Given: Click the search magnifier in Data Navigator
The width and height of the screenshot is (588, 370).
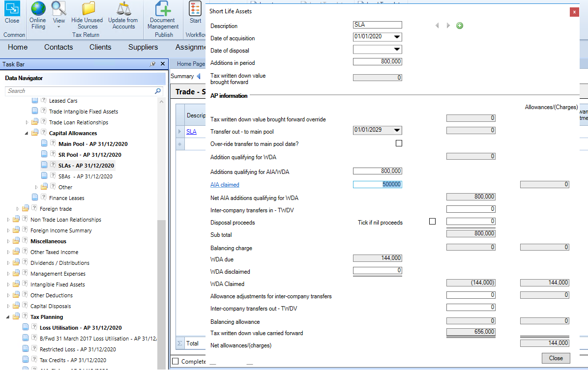Looking at the screenshot, I should (158, 91).
